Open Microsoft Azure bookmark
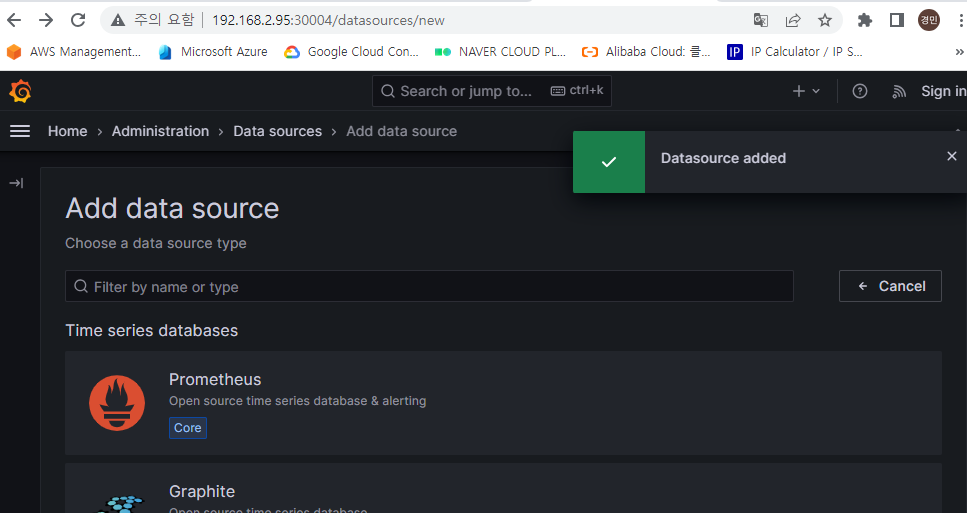Image resolution: width=967 pixels, height=513 pixels. click(x=213, y=52)
